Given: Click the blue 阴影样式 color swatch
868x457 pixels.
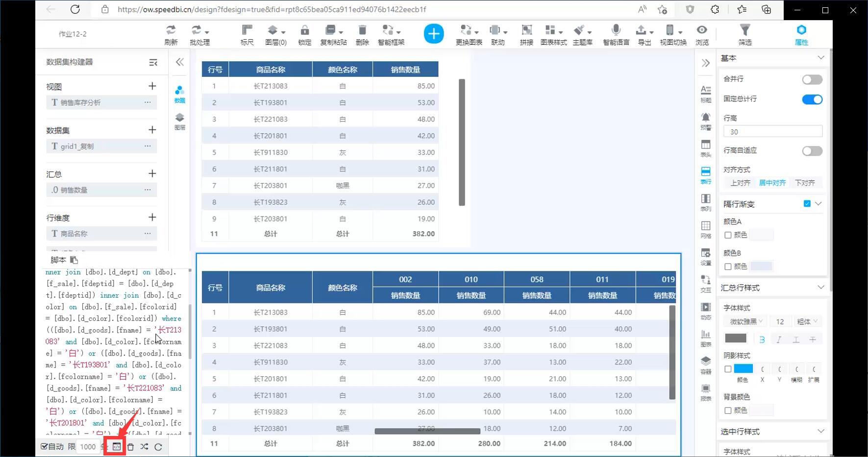Looking at the screenshot, I should [x=743, y=369].
